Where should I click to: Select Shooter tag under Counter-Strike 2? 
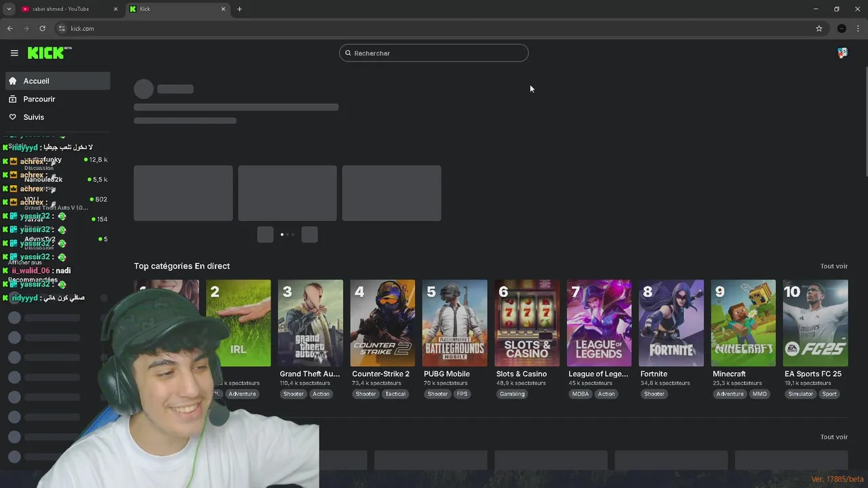366,394
